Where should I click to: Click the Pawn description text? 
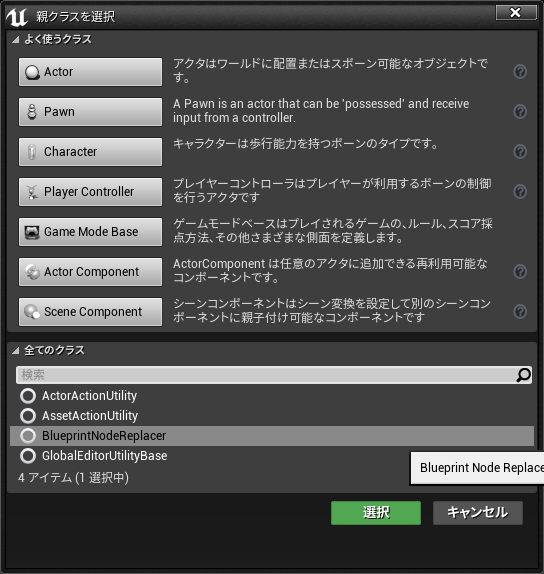coord(321,111)
